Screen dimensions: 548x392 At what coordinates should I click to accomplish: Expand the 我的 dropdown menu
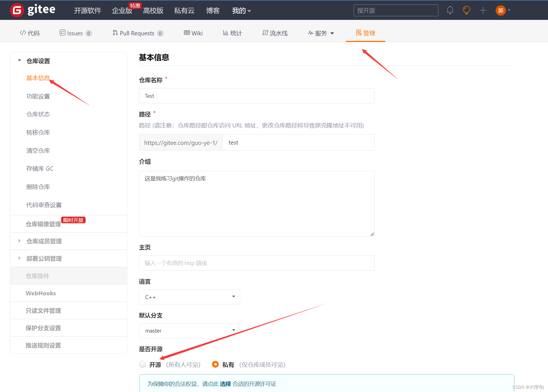241,11
